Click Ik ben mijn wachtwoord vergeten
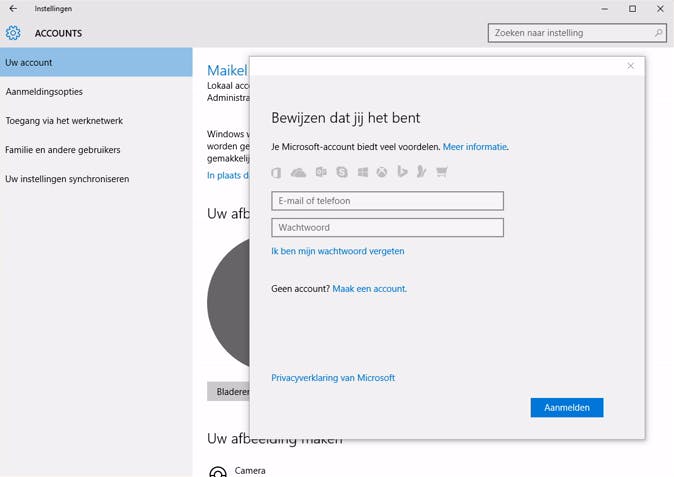Screen dimensions: 674x477 337,251
